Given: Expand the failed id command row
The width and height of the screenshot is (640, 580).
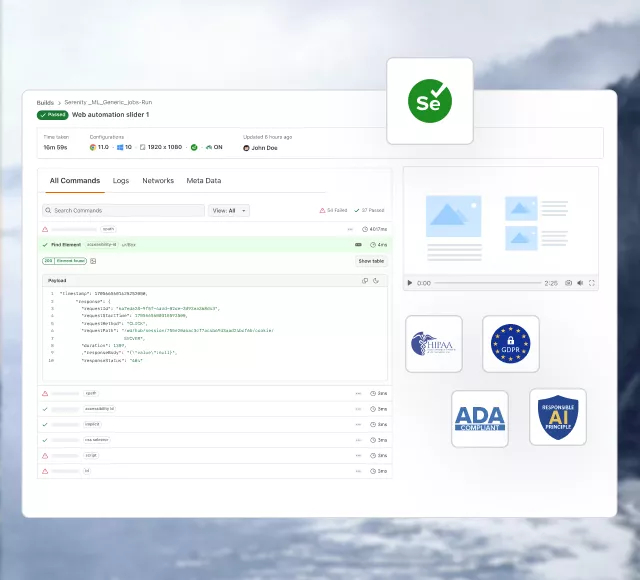Looking at the screenshot, I should click(x=215, y=471).
